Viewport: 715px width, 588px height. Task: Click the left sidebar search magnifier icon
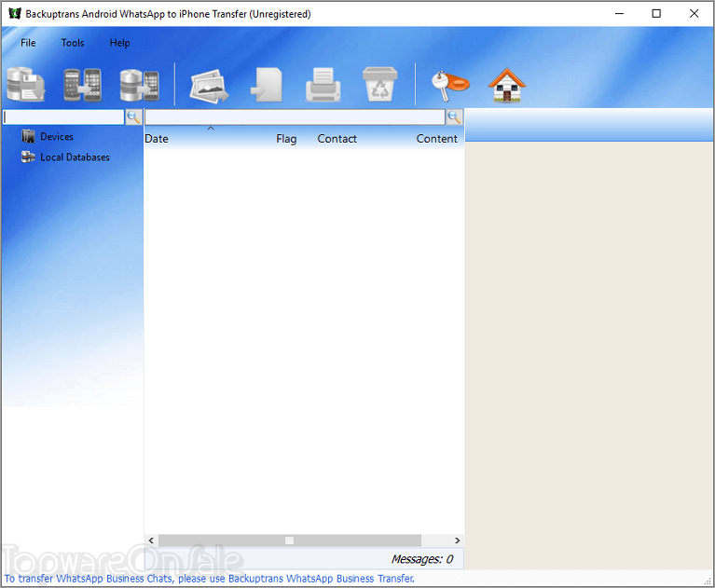point(133,117)
